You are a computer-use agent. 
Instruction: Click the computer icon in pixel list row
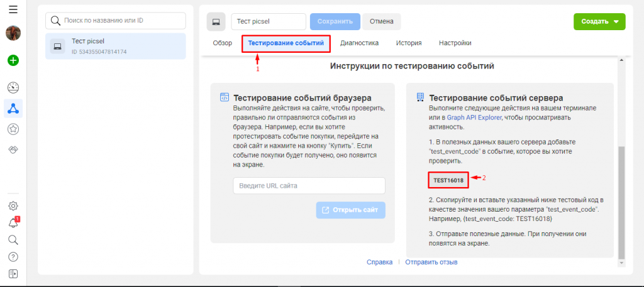click(58, 46)
